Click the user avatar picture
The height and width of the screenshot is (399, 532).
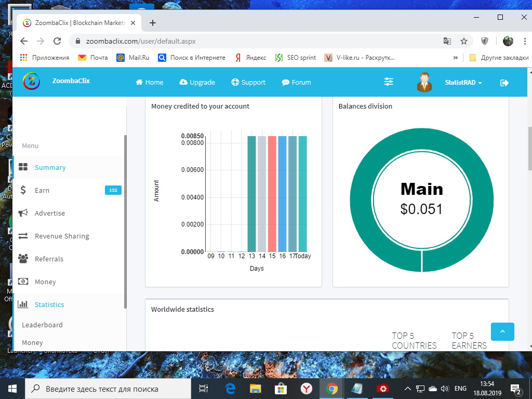424,82
